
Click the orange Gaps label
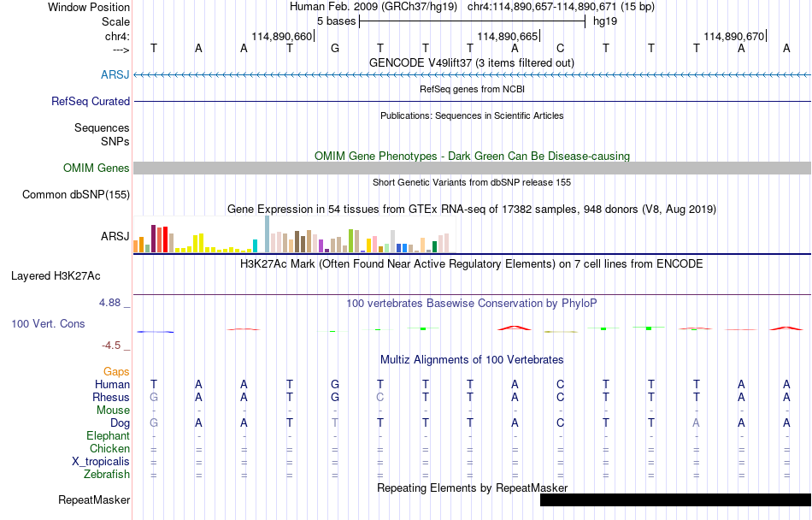pyautogui.click(x=116, y=371)
